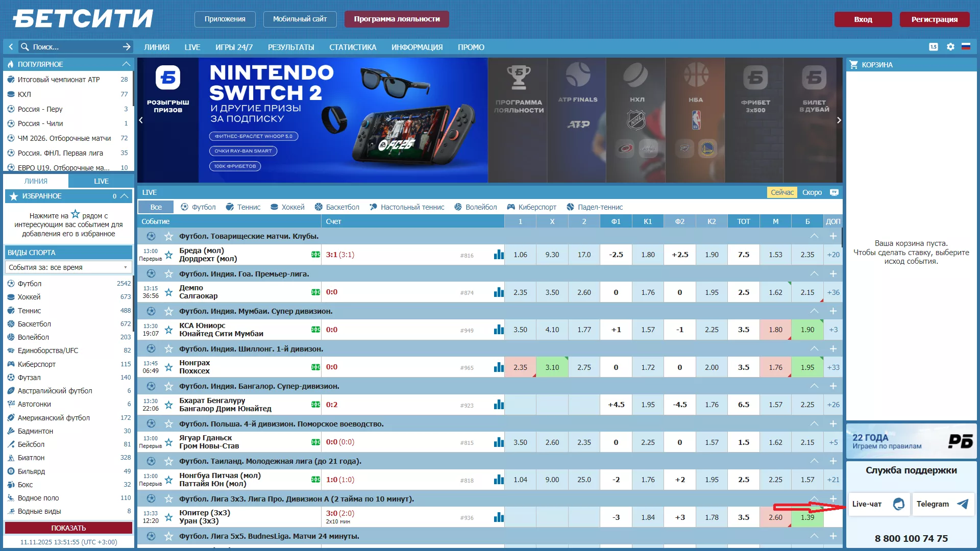980x551 pixels.
Task: Star Бреда (мол) match as favorite
Action: (168, 255)
